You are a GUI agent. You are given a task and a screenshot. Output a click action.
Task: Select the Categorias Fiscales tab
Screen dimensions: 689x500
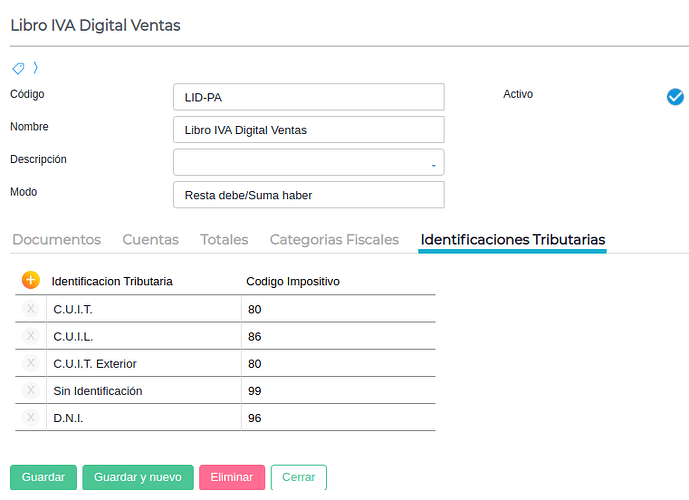click(x=334, y=240)
